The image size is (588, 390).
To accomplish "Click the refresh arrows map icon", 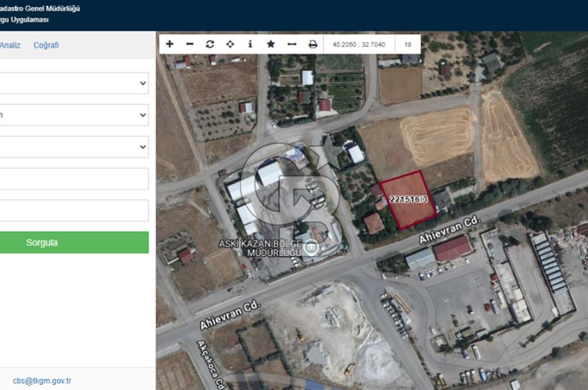I will pos(210,44).
